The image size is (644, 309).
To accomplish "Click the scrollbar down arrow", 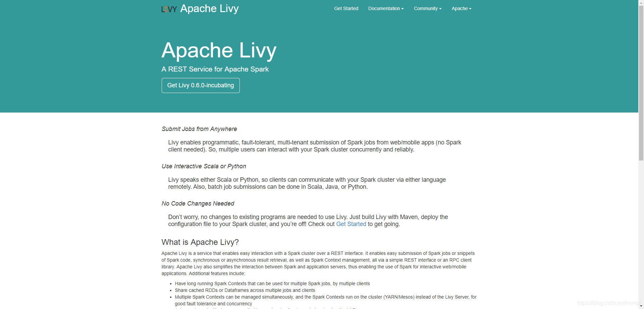I will [641, 306].
